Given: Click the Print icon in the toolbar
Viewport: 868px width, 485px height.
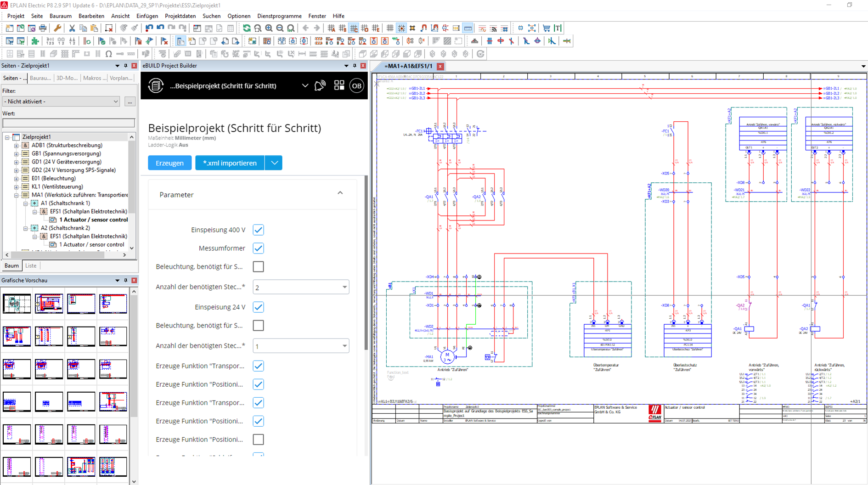Looking at the screenshot, I should (x=43, y=28).
